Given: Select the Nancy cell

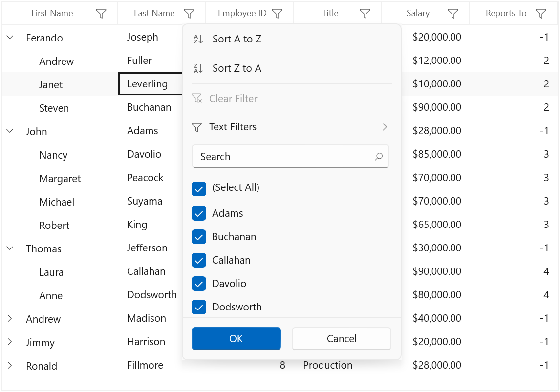Looking at the screenshot, I should click(x=53, y=155).
